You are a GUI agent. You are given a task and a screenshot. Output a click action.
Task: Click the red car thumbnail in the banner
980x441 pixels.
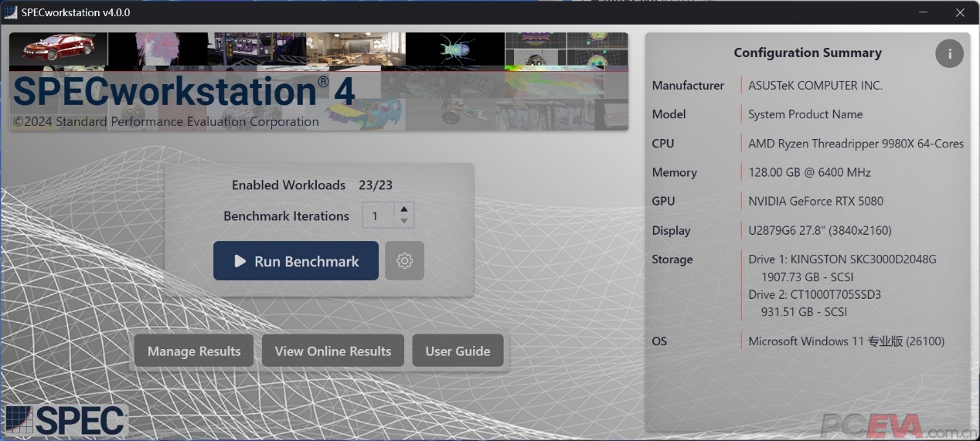58,49
